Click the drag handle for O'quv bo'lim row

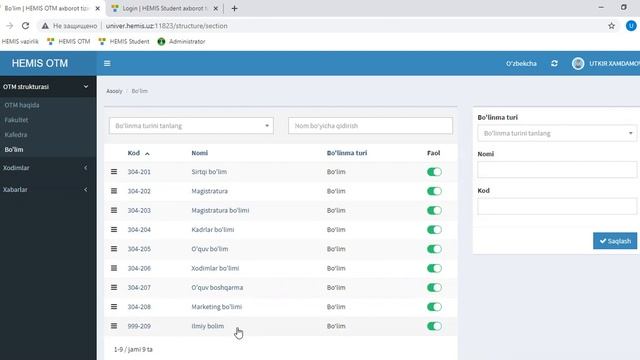(114, 249)
